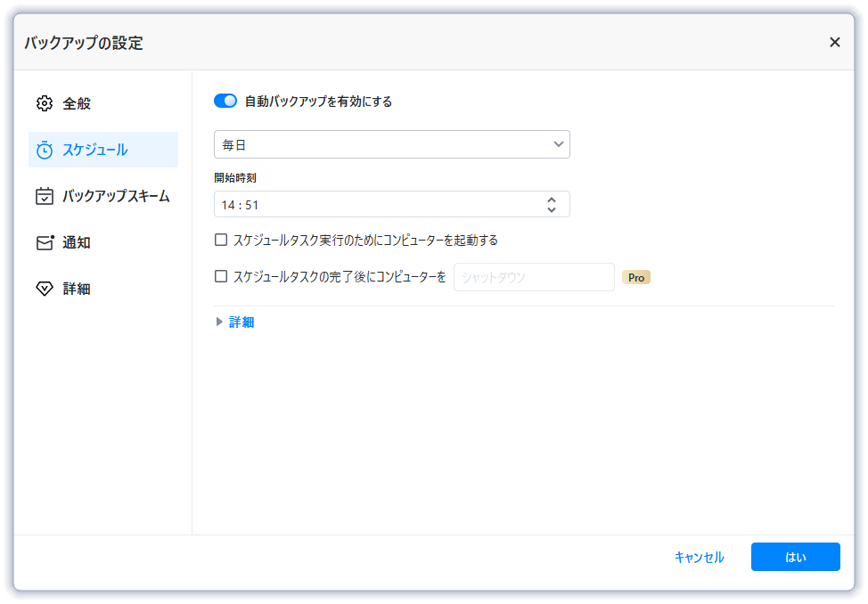Toggle 自動バックアップを有効にする switch off
Image resolution: width=868 pixels, height=604 pixels.
225,101
